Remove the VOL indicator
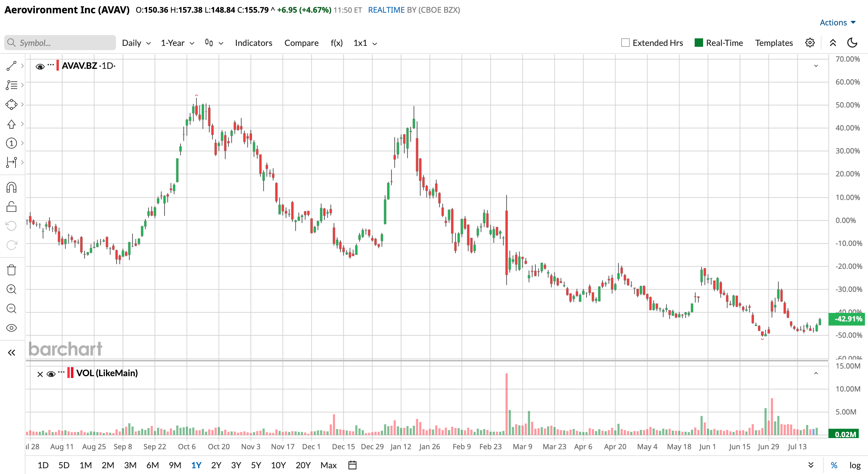Viewport: 868px width, 474px height. coord(40,374)
